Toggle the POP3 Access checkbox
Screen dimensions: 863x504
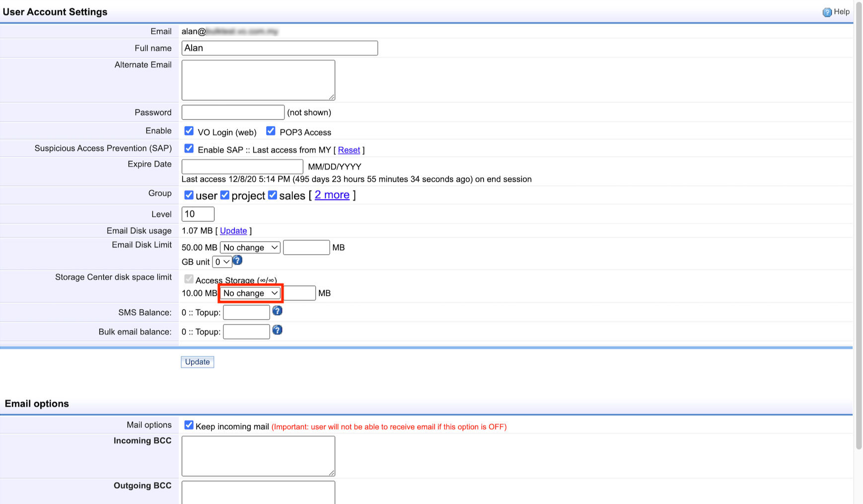271,131
